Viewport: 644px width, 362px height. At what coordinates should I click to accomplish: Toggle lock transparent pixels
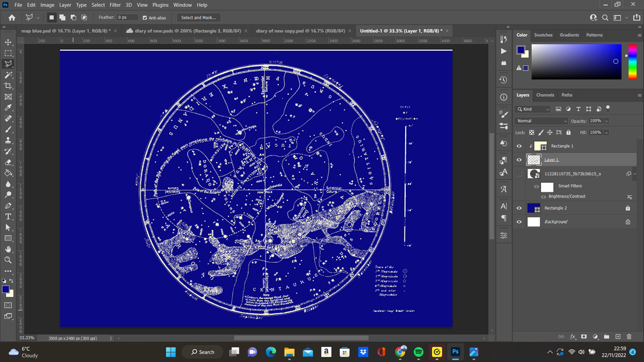(x=532, y=133)
